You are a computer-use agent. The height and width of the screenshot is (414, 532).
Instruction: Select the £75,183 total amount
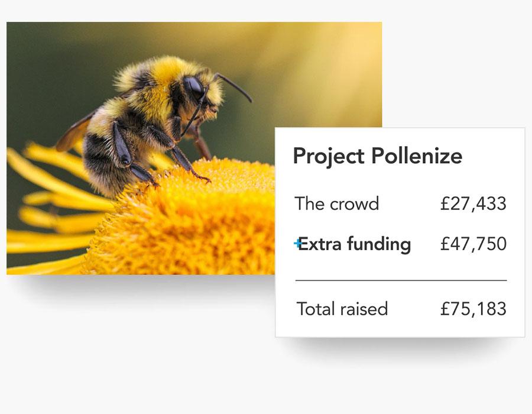(x=473, y=309)
